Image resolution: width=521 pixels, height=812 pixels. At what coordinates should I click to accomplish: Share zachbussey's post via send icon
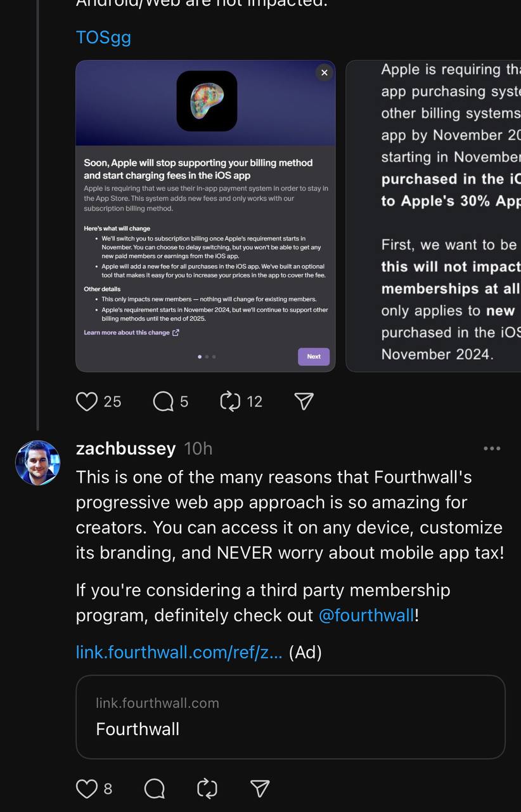point(260,789)
